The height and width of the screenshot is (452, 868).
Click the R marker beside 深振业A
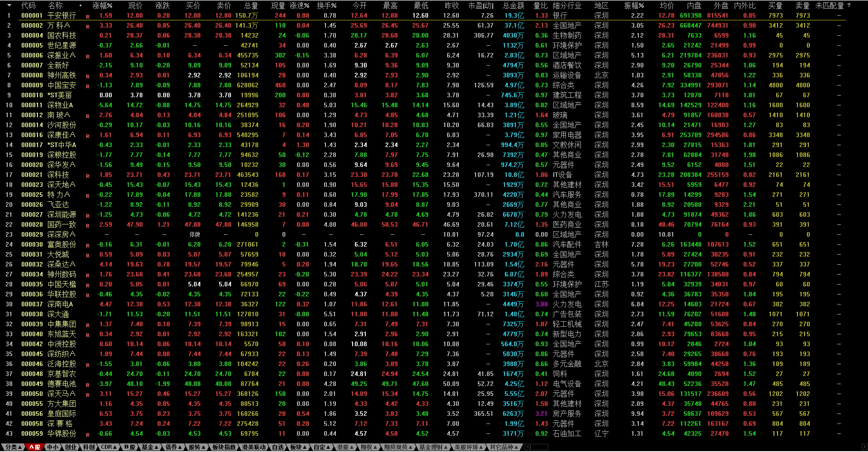[x=88, y=57]
